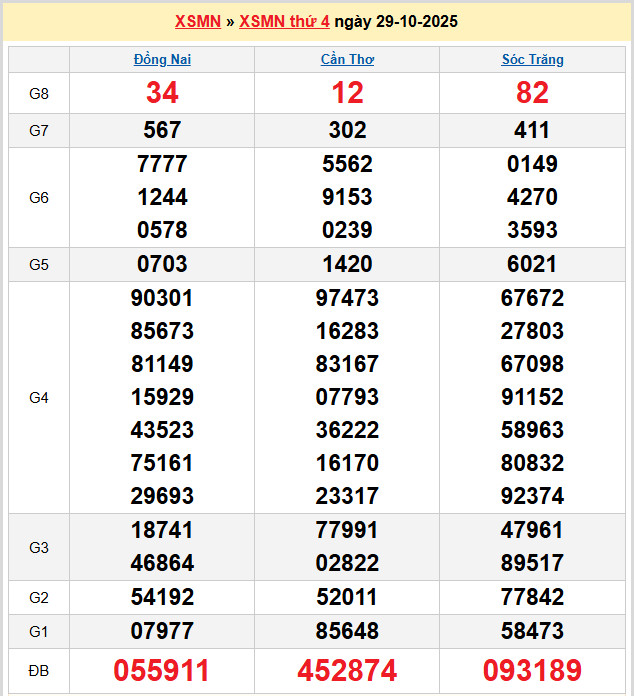Viewport: 634px width, 696px height.
Task: Click G6 number 7777 in Đồng Nai column
Action: pos(162,164)
